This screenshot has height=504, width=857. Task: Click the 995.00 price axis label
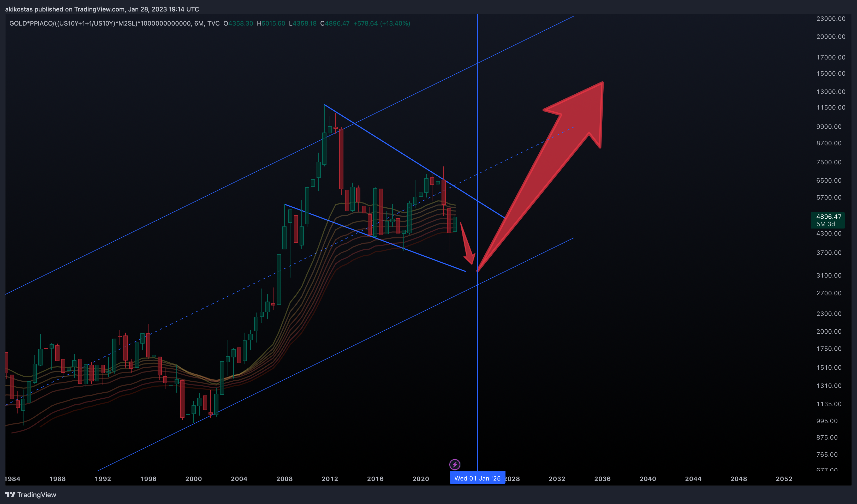[827, 421]
